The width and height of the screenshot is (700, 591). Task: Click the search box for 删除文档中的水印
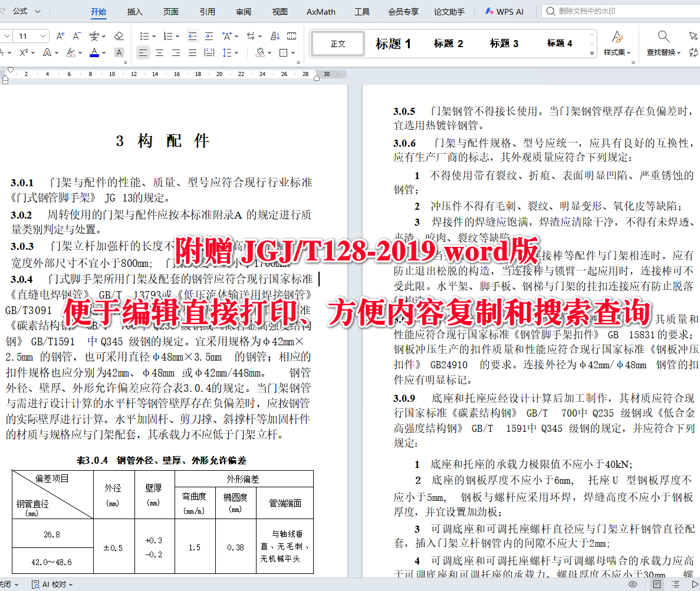[x=622, y=11]
